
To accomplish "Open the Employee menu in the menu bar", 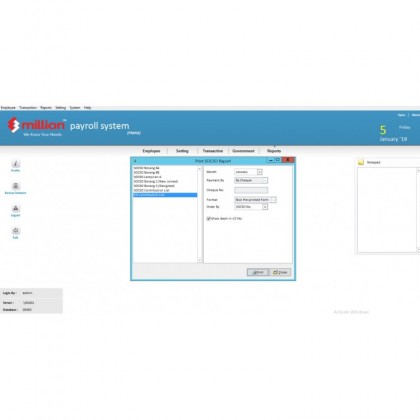I will [8, 108].
